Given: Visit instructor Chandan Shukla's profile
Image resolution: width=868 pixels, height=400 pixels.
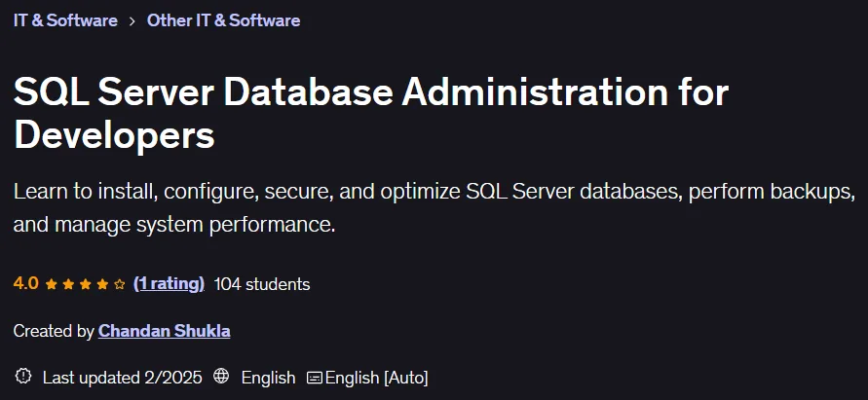Looking at the screenshot, I should pos(165,332).
